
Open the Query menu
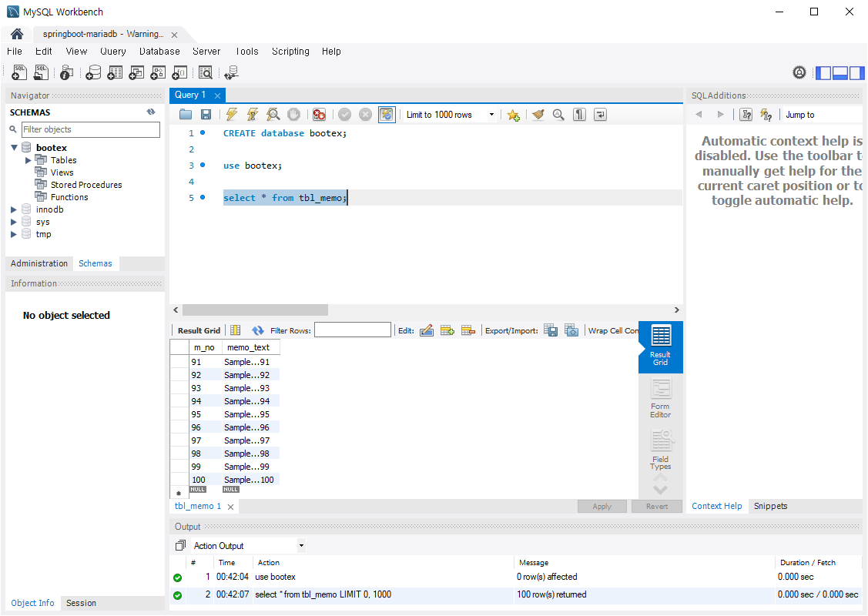pyautogui.click(x=113, y=52)
